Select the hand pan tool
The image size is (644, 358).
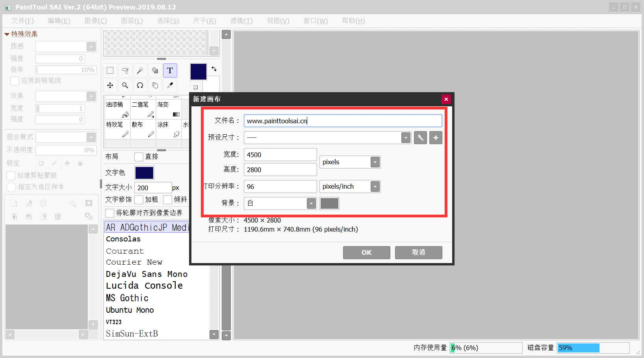(155, 85)
